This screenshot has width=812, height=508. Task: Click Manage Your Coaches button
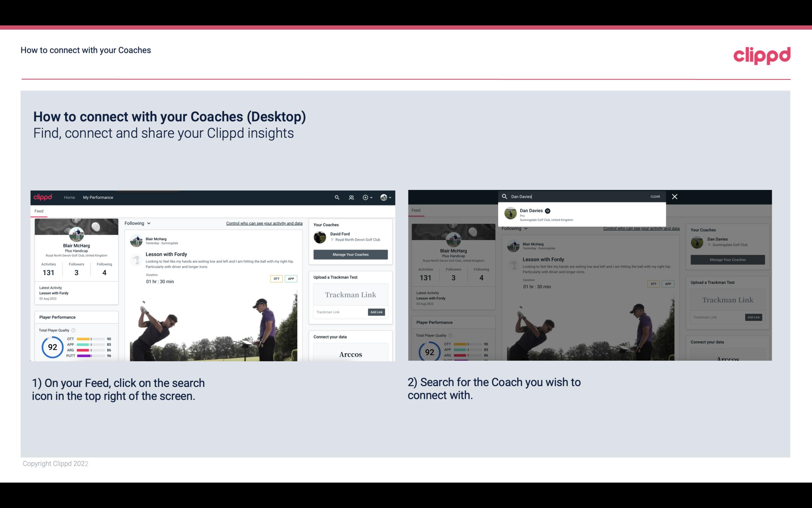[350, 254]
